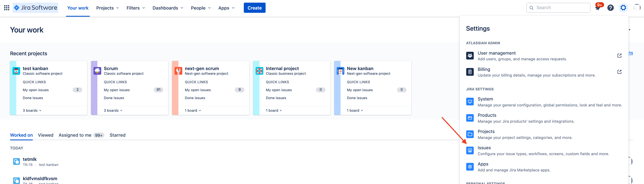The width and height of the screenshot is (644, 184).
Task: Click the test kanban project icon
Action: click(16, 71)
